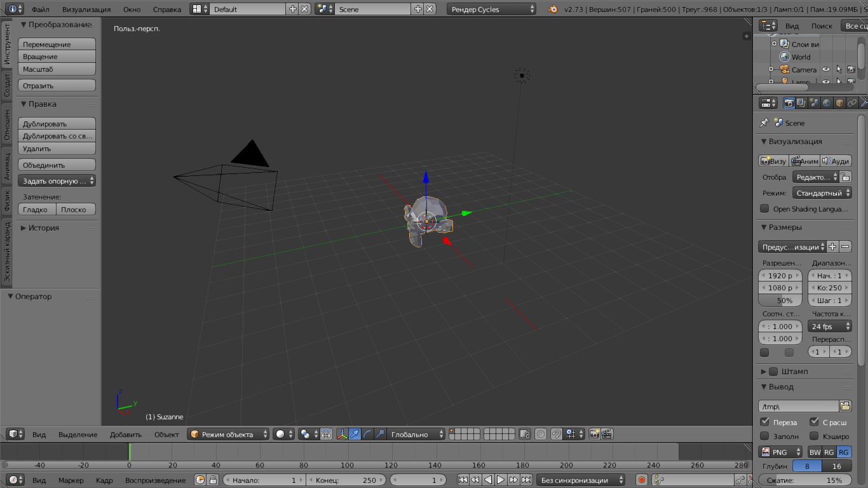Open the Режим объекта mode dropdown
The height and width of the screenshot is (488, 868).
(229, 435)
